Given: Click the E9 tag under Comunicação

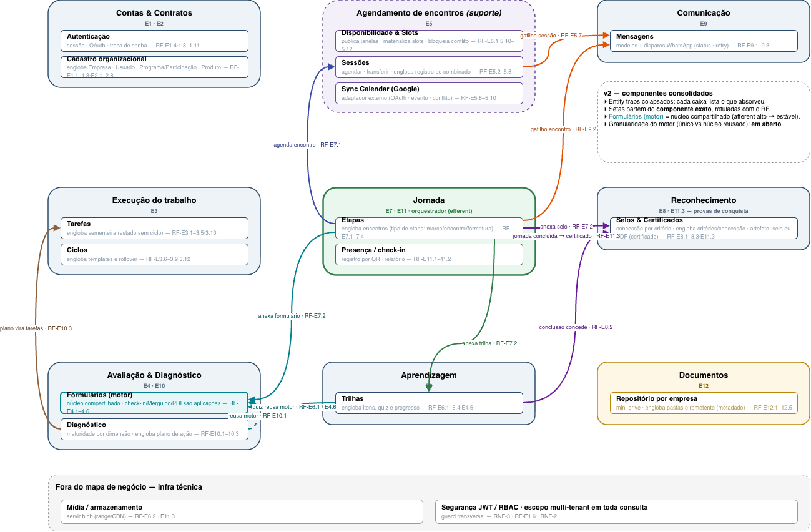Looking at the screenshot, I should 704,24.
